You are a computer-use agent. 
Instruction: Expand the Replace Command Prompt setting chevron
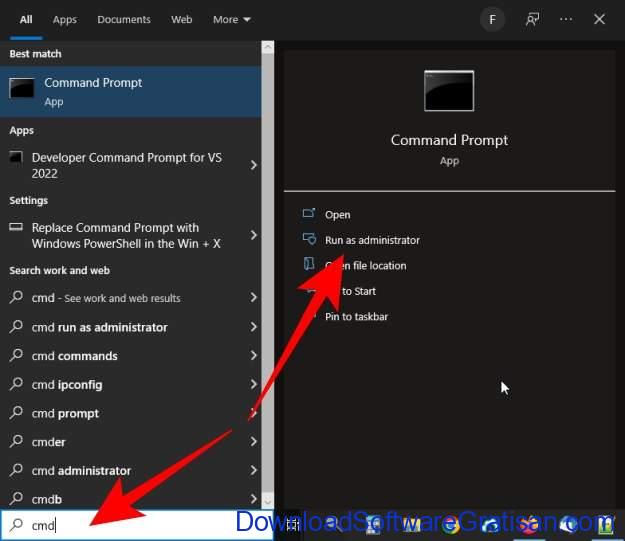[x=254, y=235]
